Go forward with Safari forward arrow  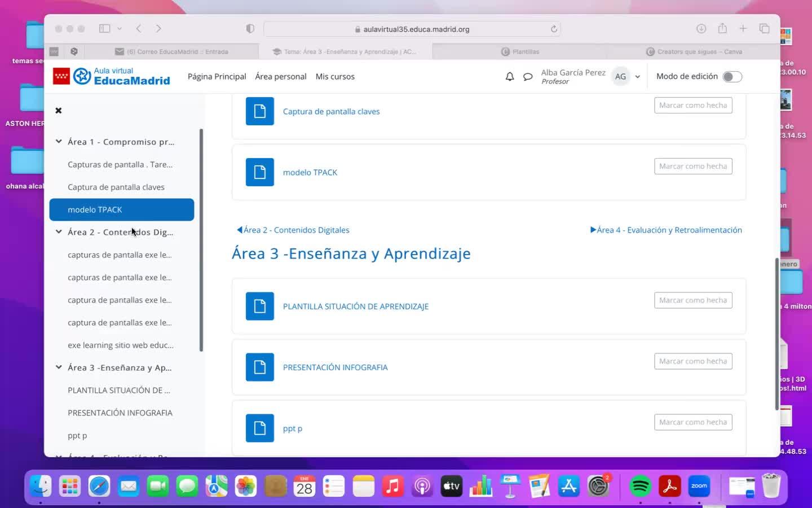[x=158, y=29]
